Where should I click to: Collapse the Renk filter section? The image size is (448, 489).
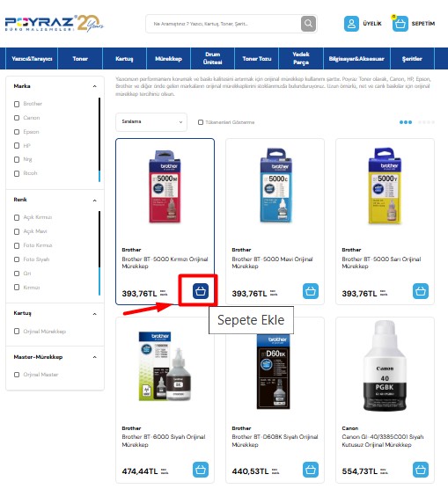pyautogui.click(x=94, y=201)
